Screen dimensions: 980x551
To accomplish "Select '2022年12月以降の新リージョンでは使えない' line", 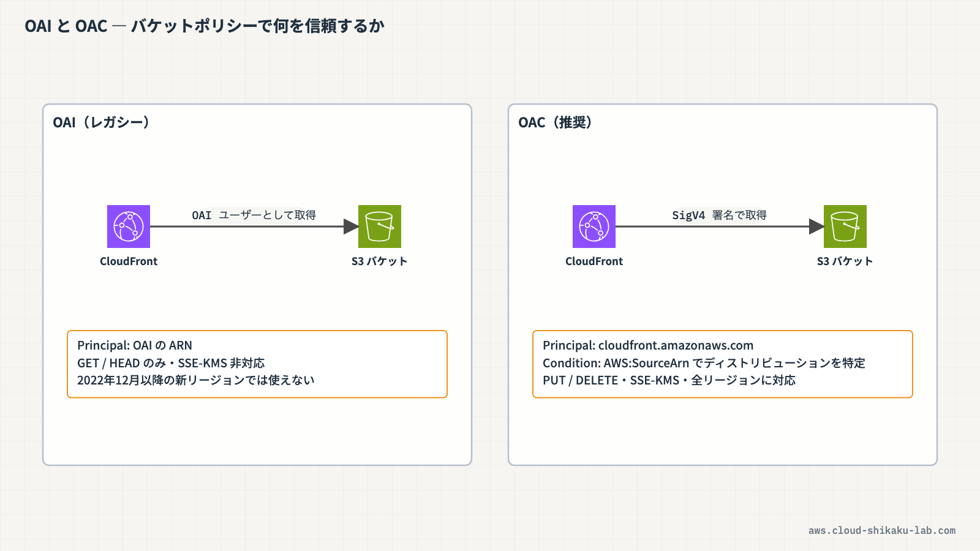I will 196,380.
